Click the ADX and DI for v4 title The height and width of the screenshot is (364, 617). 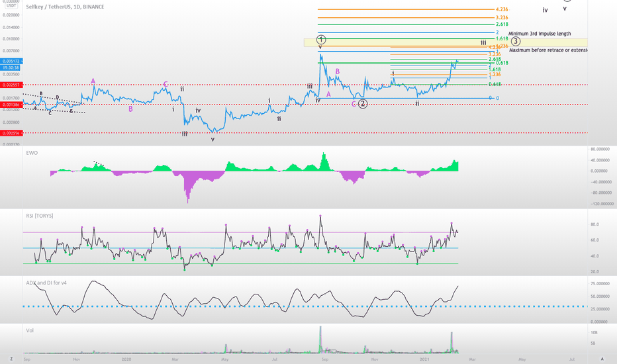[x=46, y=283]
